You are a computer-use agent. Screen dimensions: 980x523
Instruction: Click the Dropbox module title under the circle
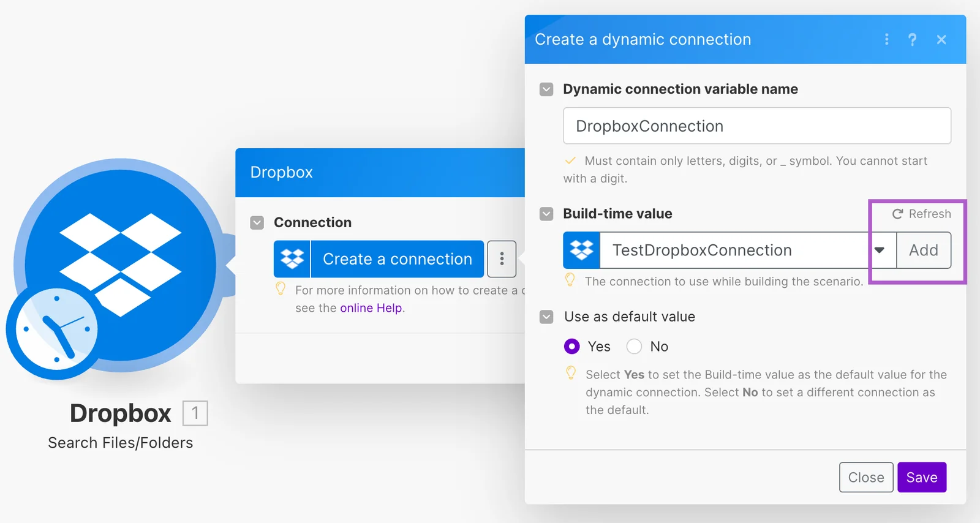121,413
